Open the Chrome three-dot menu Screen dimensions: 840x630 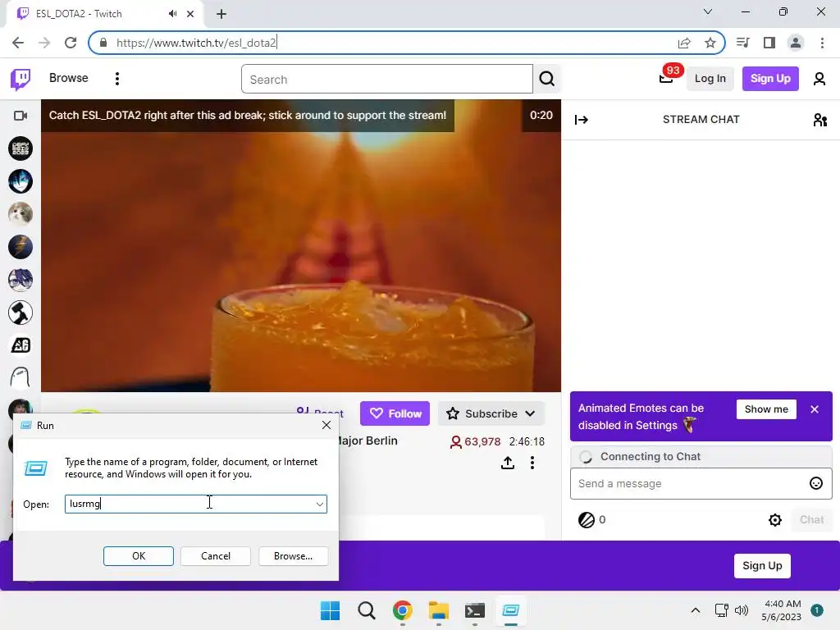tap(822, 43)
